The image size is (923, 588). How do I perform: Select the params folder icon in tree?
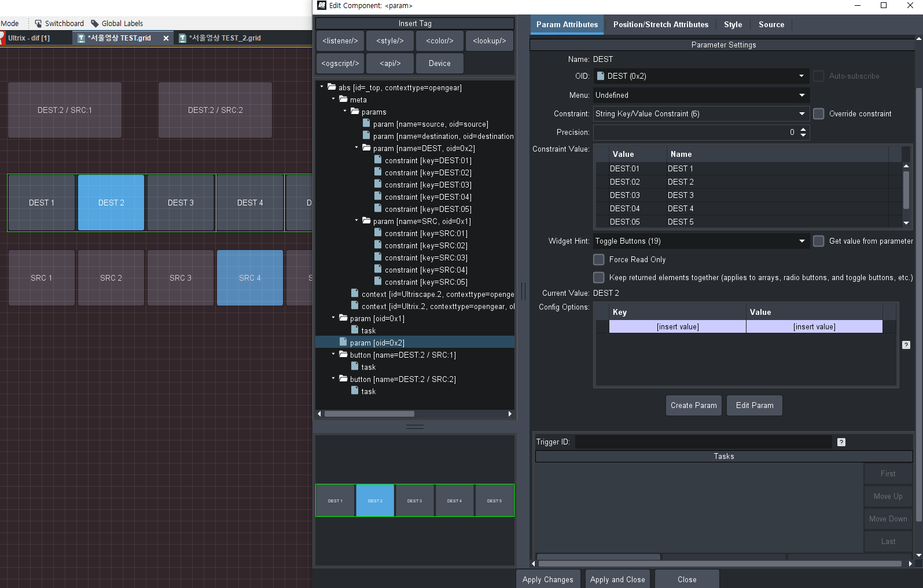(354, 112)
